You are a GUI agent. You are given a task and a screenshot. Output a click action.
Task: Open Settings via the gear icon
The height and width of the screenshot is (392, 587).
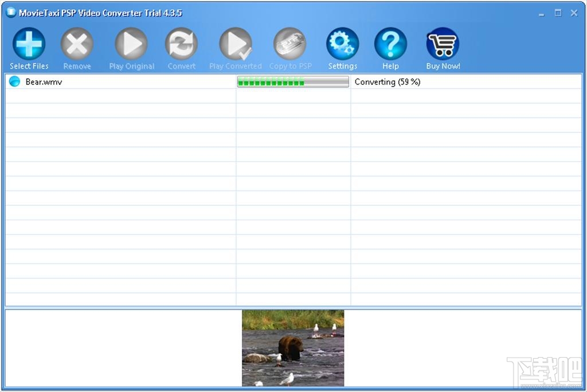[342, 43]
